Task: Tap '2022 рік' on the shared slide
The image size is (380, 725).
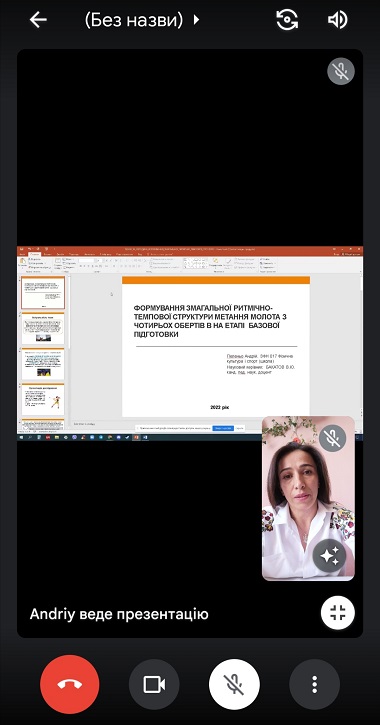Action: pyautogui.click(x=220, y=407)
